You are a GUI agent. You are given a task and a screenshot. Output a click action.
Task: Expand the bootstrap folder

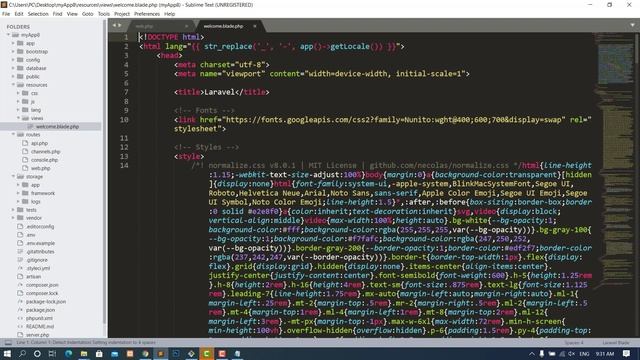pyautogui.click(x=13, y=51)
